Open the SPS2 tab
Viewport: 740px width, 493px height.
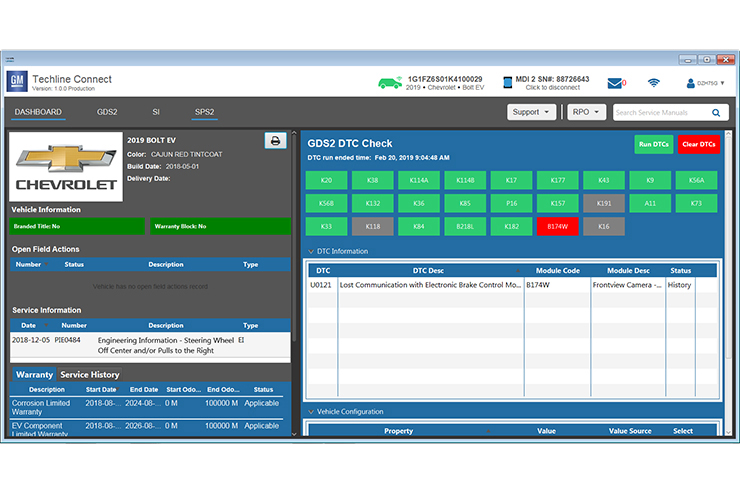click(x=204, y=112)
